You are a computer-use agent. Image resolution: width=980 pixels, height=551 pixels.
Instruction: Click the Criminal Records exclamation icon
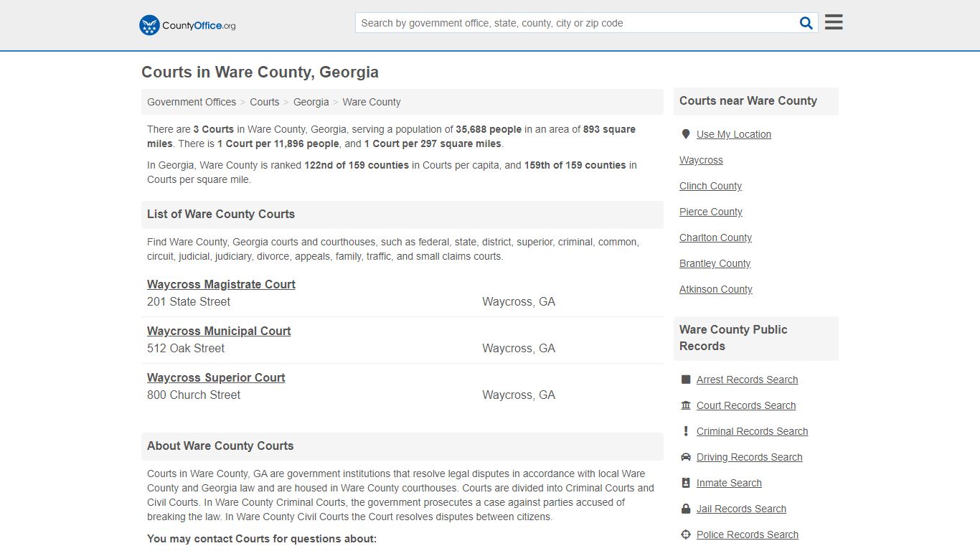pos(685,431)
